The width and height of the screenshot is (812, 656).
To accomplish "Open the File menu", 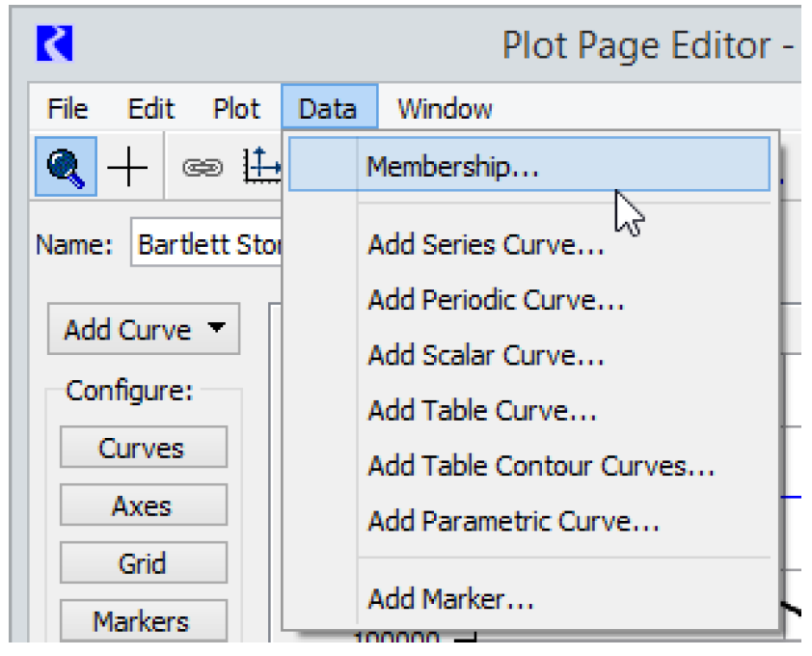I will [68, 109].
